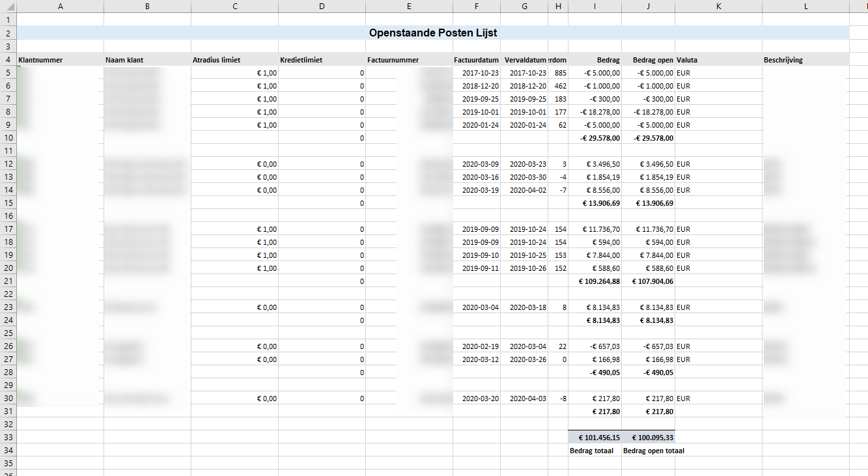This screenshot has height=476, width=868.
Task: Select due date cell 2019-10-25
Action: click(x=525, y=255)
